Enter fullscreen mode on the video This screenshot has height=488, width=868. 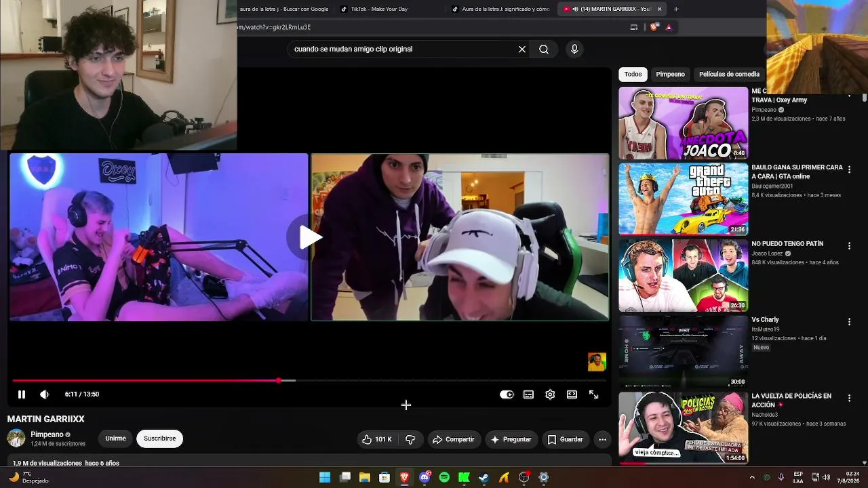[x=593, y=394]
